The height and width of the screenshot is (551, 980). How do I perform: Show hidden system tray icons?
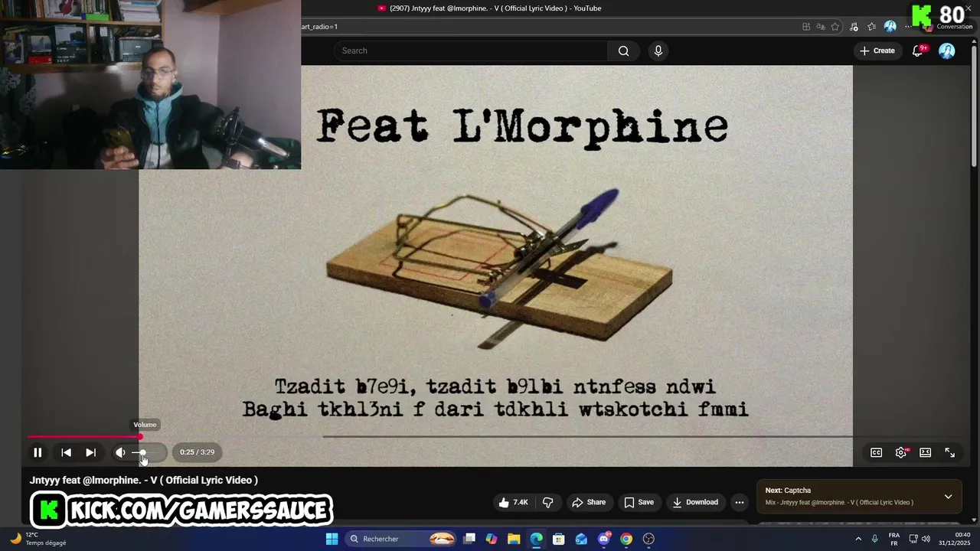pyautogui.click(x=858, y=539)
